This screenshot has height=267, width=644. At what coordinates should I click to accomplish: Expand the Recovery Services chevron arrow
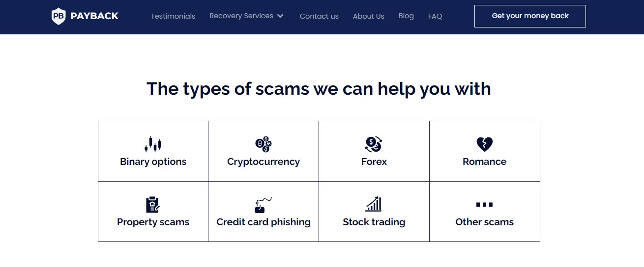tap(280, 16)
